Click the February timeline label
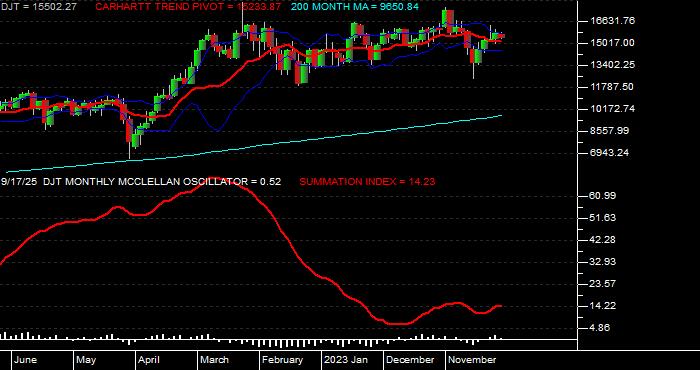 (282, 360)
